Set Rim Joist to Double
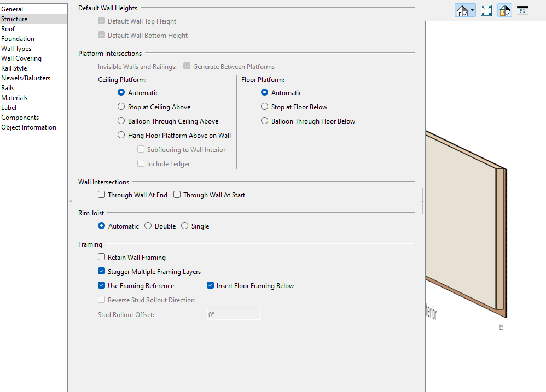The image size is (546, 392). point(148,226)
